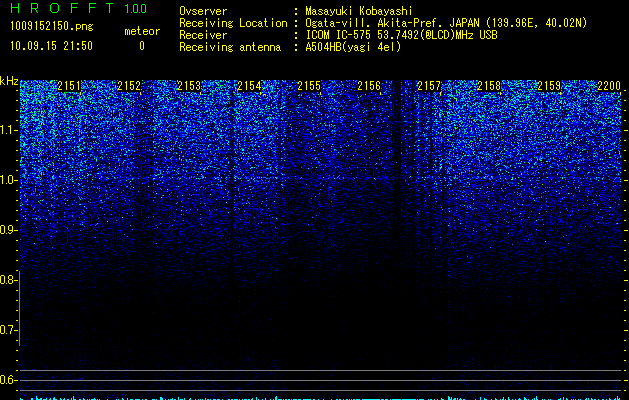This screenshot has width=629, height=400.
Task: Click the 2155 time marker
Action: pyautogui.click(x=309, y=86)
